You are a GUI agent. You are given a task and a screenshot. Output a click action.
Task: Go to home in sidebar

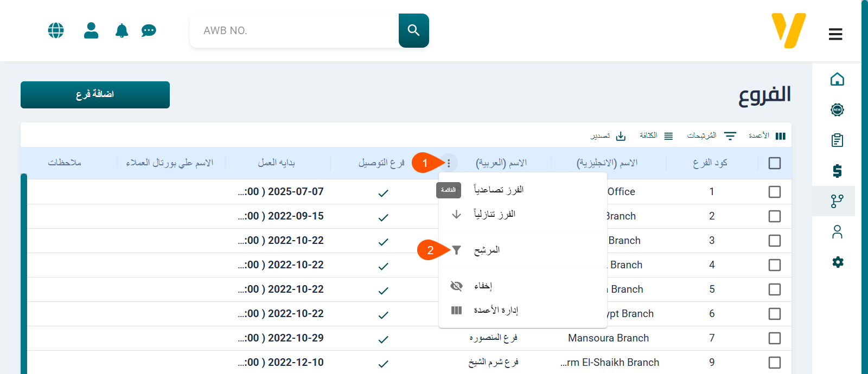coord(837,80)
